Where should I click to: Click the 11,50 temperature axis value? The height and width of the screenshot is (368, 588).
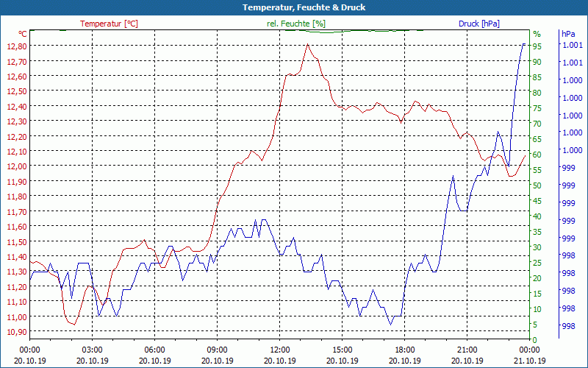point(17,241)
